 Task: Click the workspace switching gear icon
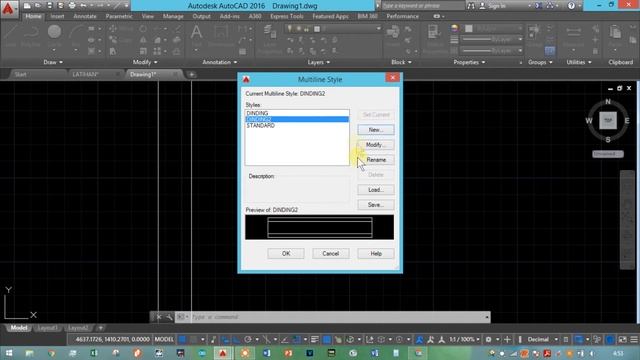pyautogui.click(x=488, y=339)
